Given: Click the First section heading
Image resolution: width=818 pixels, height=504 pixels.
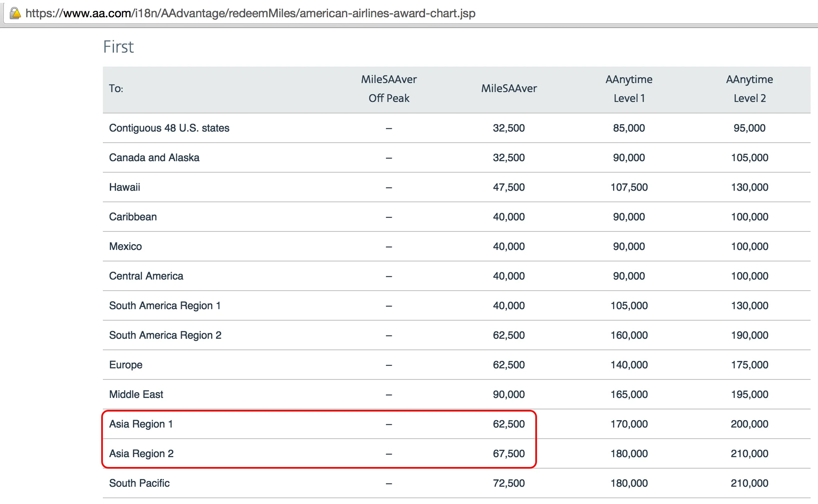Looking at the screenshot, I should point(119,47).
